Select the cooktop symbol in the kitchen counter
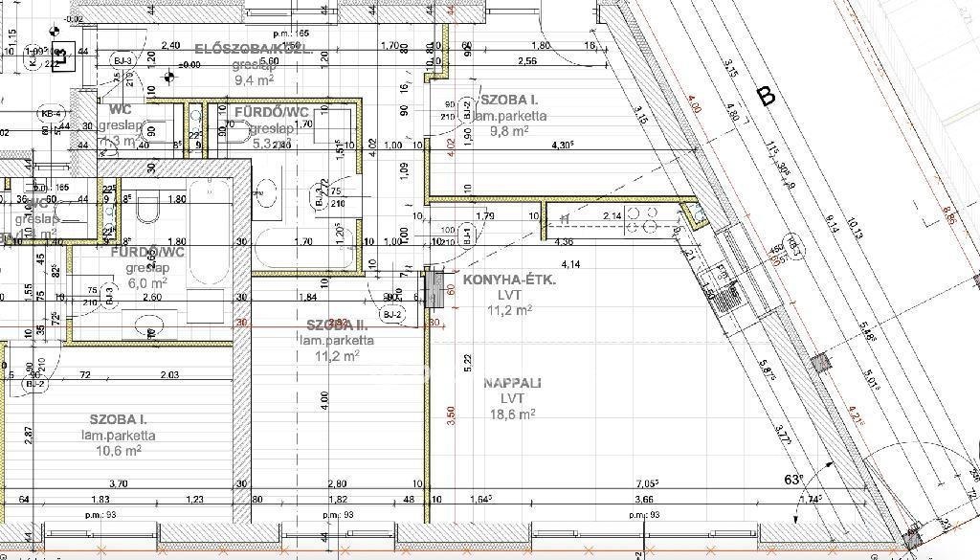980x560 pixels. (638, 220)
